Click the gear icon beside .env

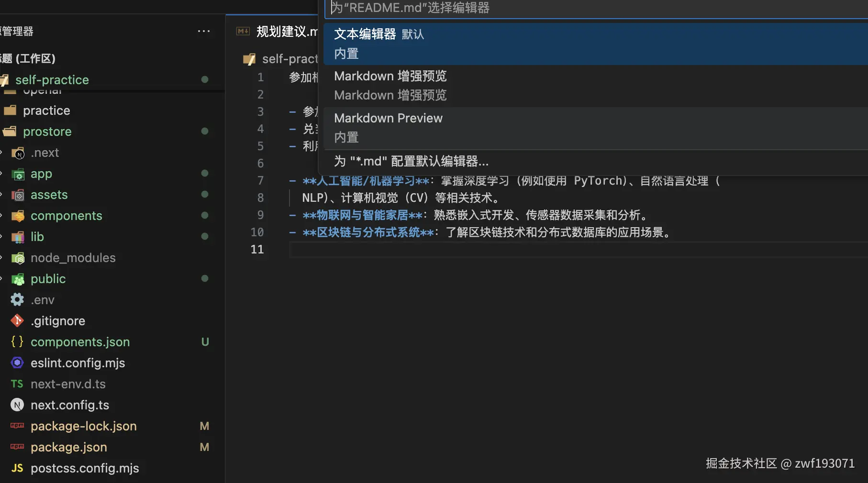17,299
